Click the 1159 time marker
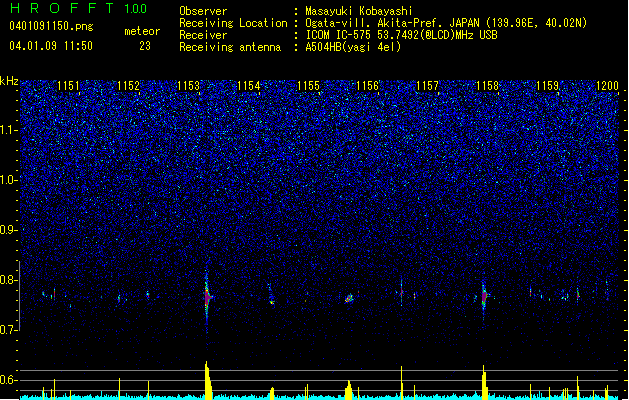The height and width of the screenshot is (400, 629). 547,86
